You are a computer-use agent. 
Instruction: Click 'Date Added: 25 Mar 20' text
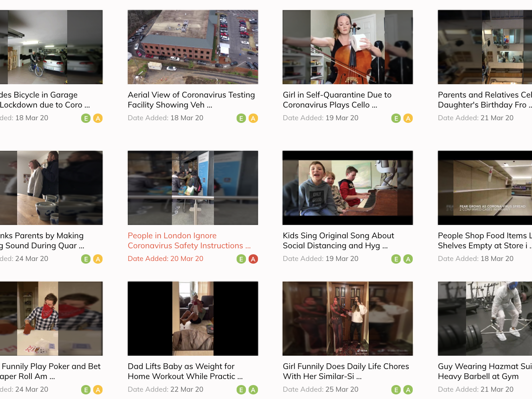click(x=321, y=389)
